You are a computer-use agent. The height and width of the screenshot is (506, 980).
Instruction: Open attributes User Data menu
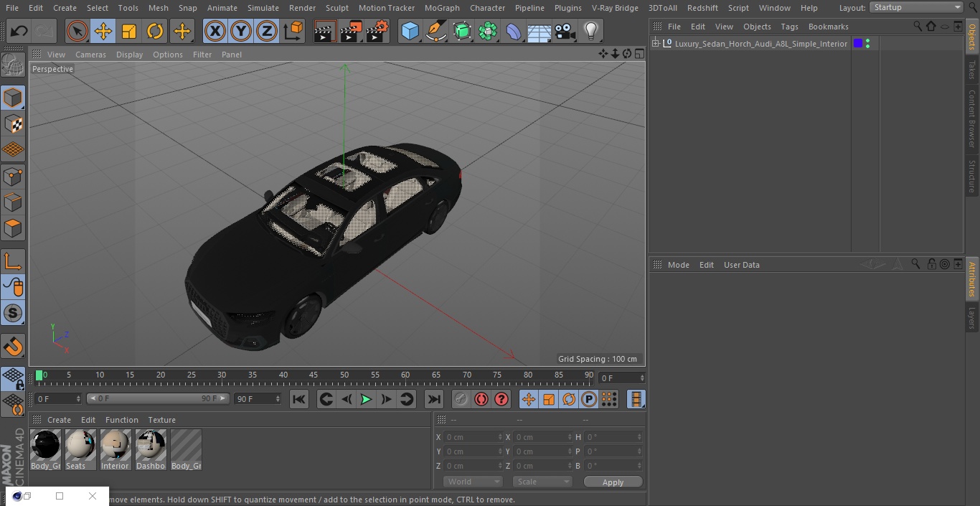(x=741, y=265)
